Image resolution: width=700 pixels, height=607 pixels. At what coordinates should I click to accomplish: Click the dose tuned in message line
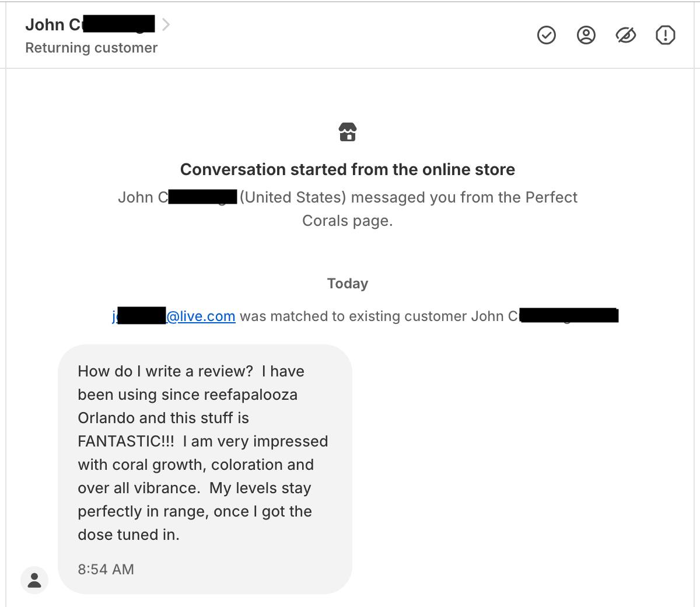tap(128, 535)
